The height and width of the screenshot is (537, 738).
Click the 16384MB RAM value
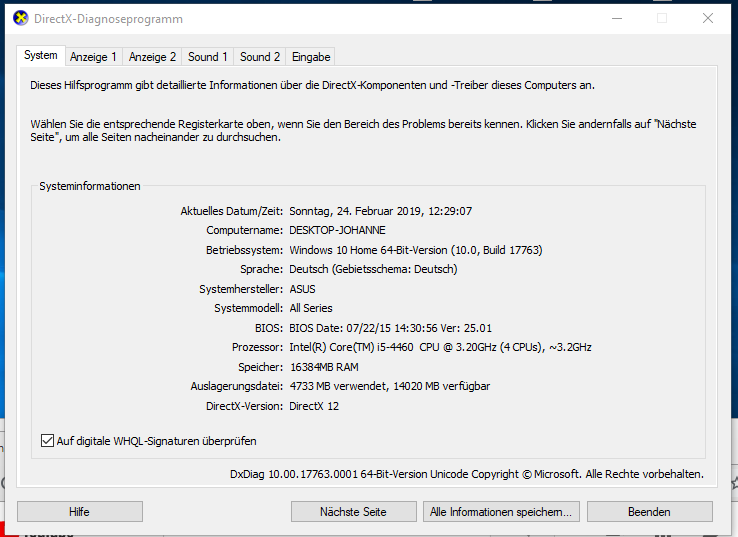click(x=324, y=367)
